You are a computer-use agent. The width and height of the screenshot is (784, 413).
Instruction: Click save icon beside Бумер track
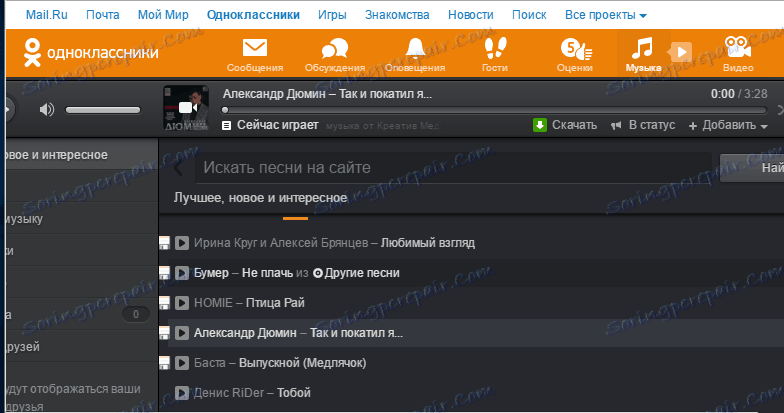click(x=164, y=273)
